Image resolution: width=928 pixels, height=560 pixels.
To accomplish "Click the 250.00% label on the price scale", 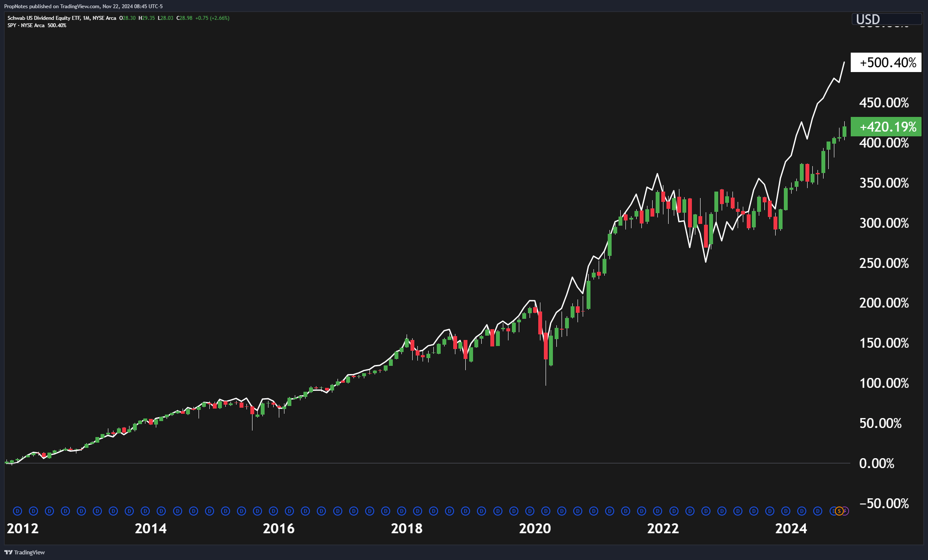I will (x=884, y=263).
